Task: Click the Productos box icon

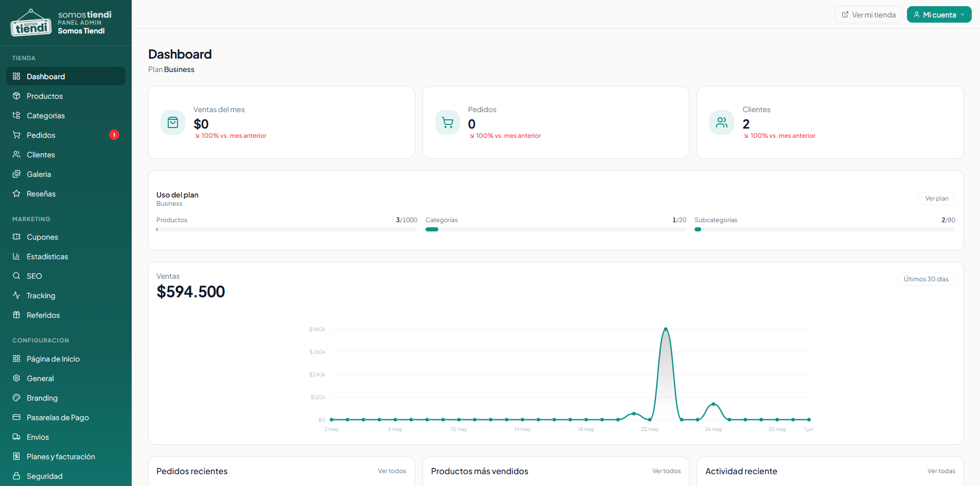Action: [x=16, y=96]
